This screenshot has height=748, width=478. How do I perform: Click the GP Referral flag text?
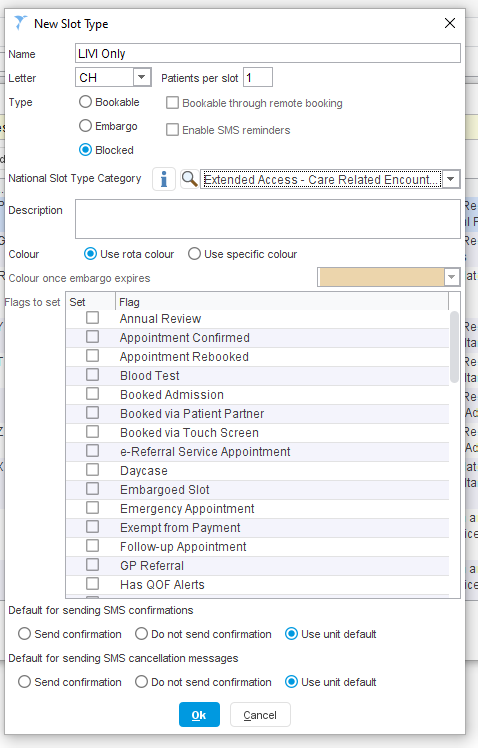[152, 566]
